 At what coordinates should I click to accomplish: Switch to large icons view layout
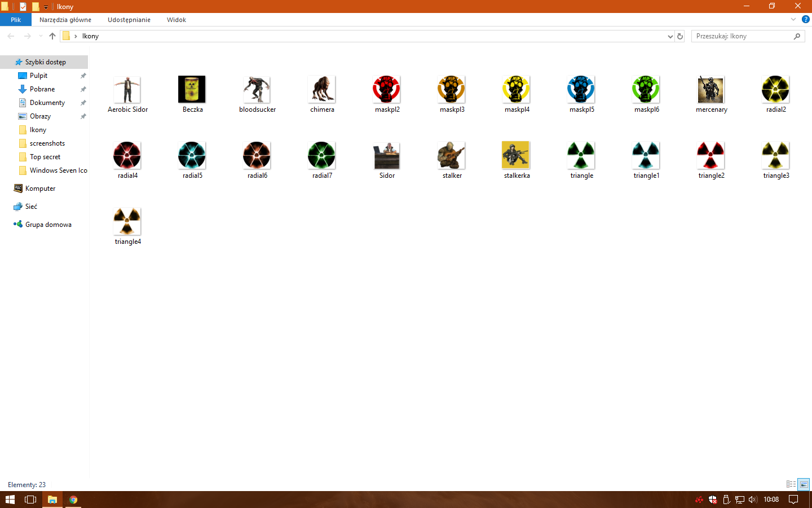click(804, 484)
